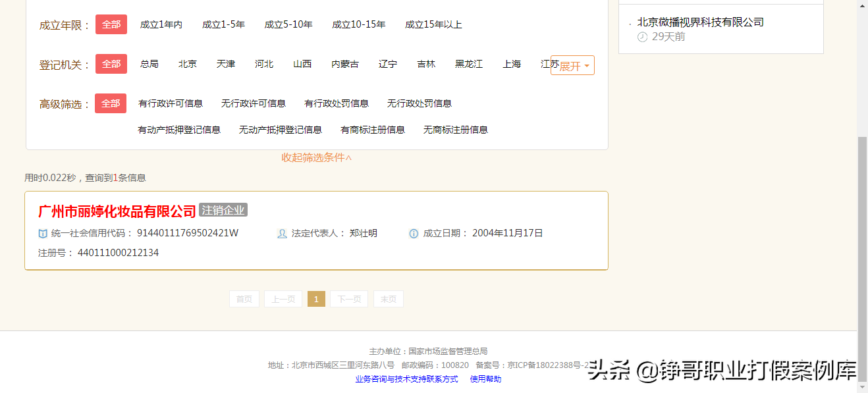Filter by 无商标注册信息
Viewport: 868px width, 393px height.
(456, 130)
